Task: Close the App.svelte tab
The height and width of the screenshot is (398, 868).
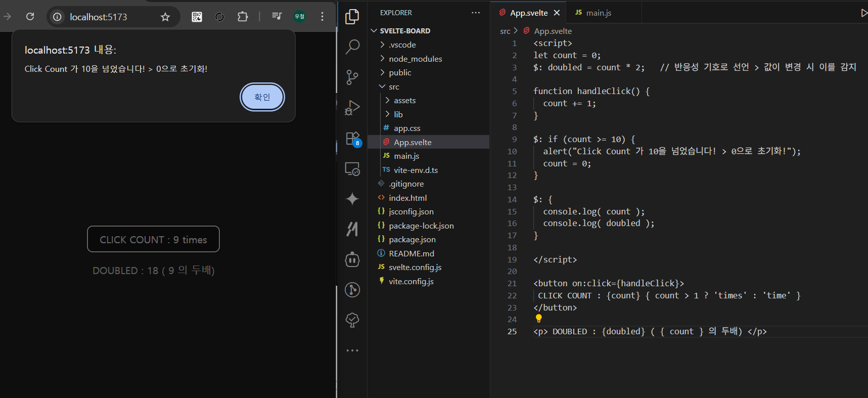Action: pos(557,13)
